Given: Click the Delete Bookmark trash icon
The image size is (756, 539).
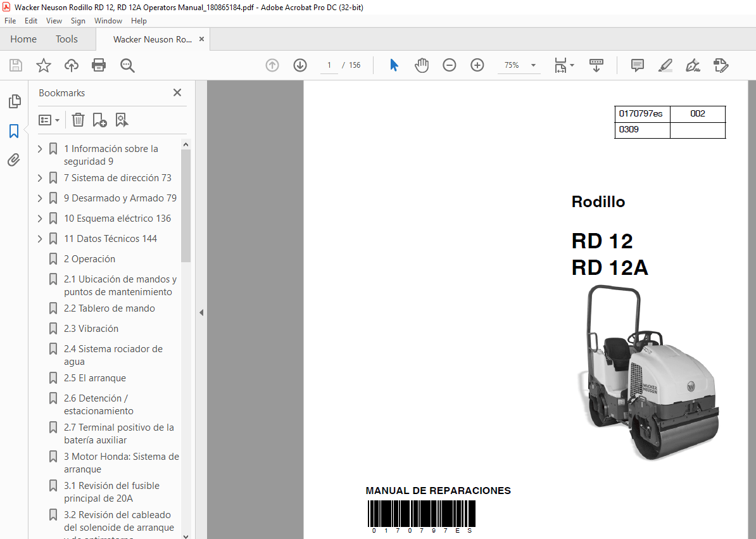Looking at the screenshot, I should [x=77, y=120].
